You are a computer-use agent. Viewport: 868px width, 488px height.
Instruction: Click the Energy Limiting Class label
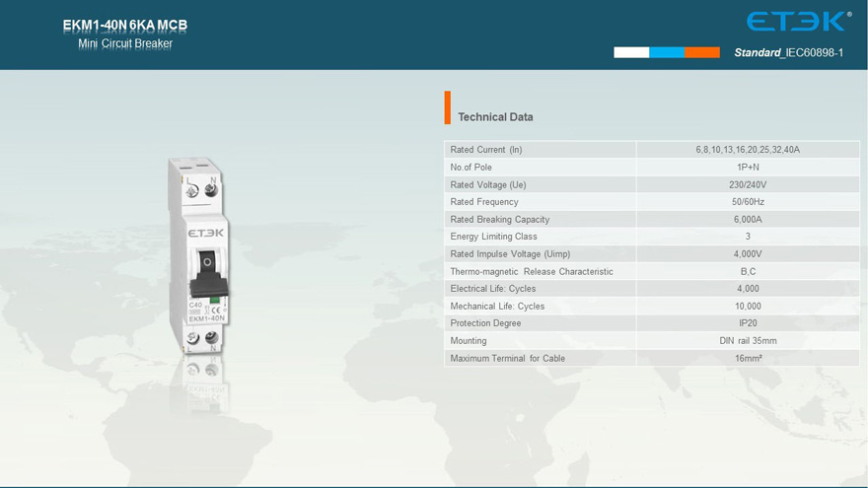493,237
